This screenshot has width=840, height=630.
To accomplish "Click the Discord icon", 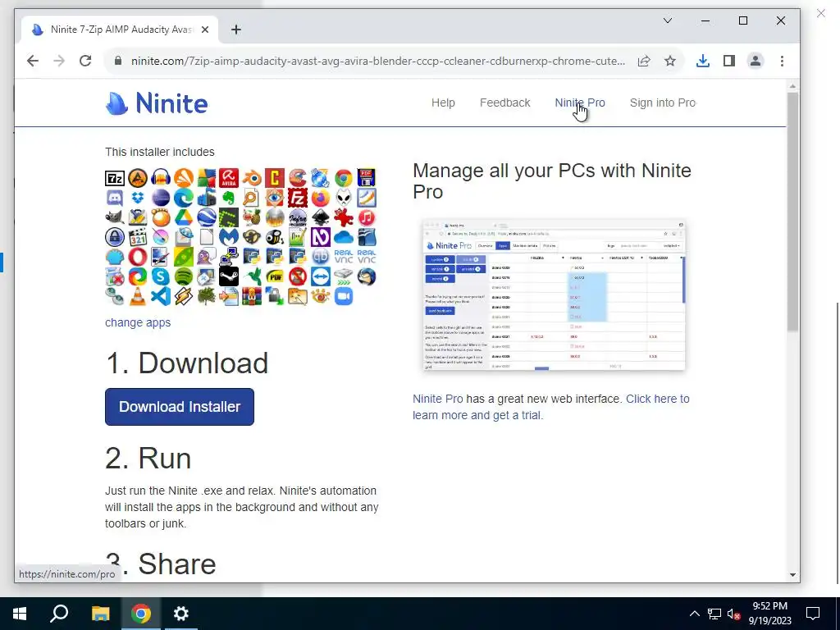I will [x=115, y=198].
